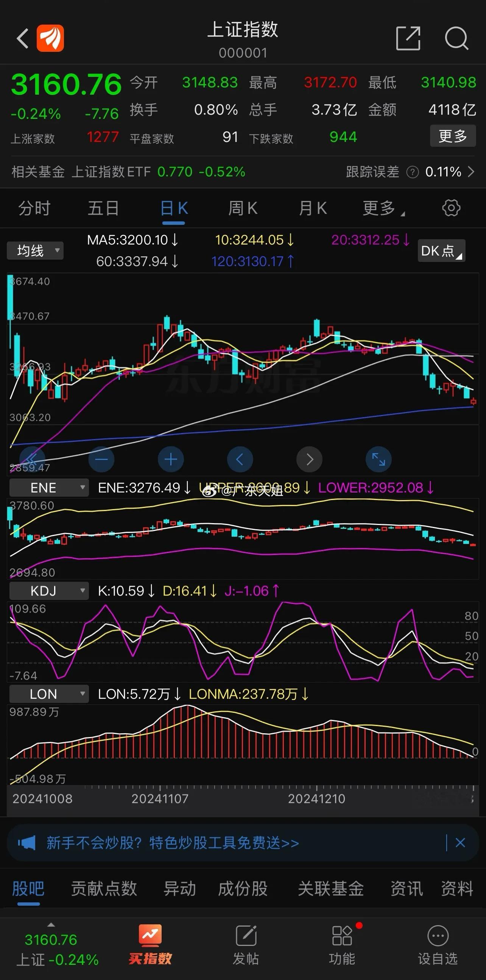Tap the 上涨家数 1277 value
Image resolution: width=486 pixels, height=980 pixels.
pyautogui.click(x=103, y=137)
